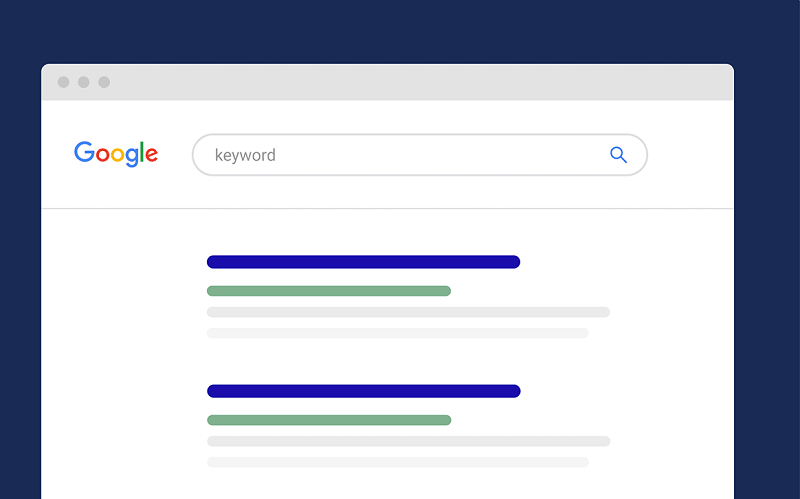Click the middle gray window dot
This screenshot has width=800, height=499.
[x=84, y=82]
